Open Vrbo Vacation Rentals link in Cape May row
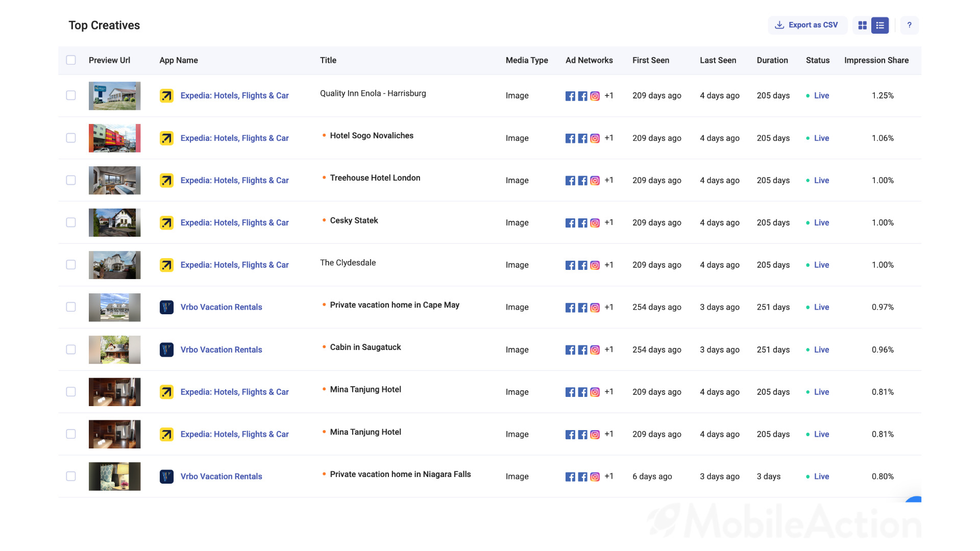Viewport: 980px width, 551px height. (x=221, y=307)
